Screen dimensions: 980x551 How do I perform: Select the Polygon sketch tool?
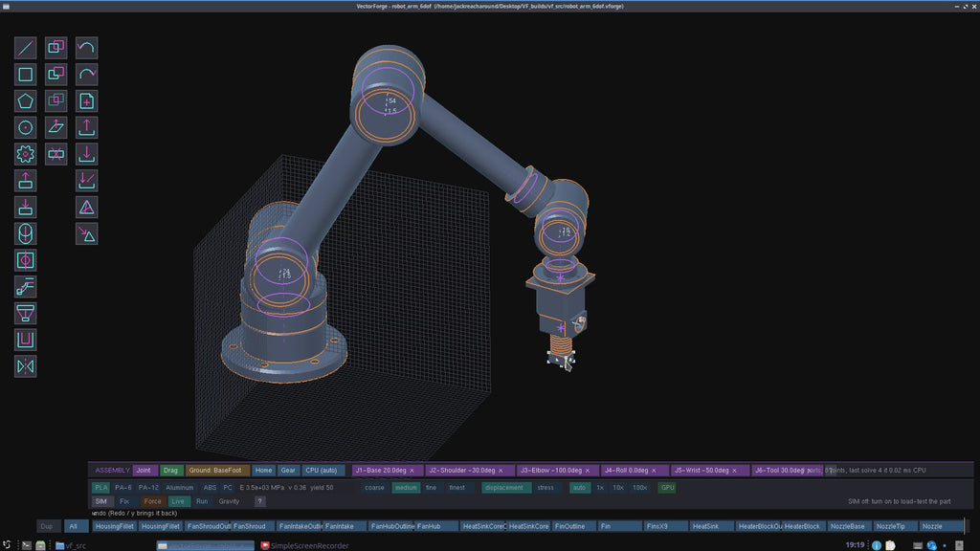coord(25,100)
